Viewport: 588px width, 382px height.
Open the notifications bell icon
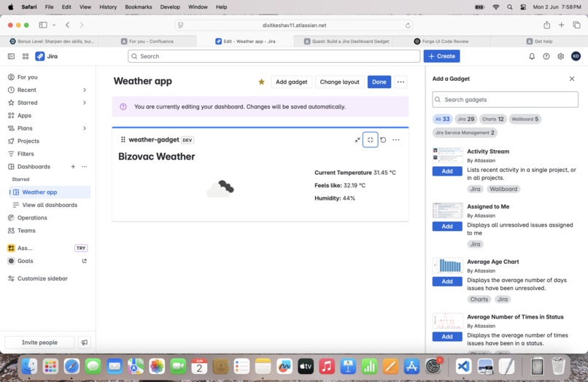click(532, 56)
